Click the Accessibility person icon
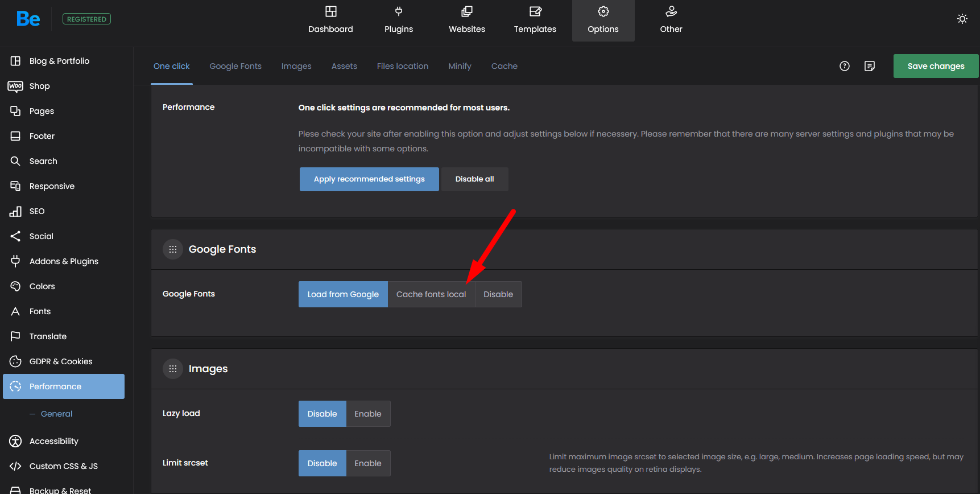The image size is (980, 494). [x=15, y=441]
